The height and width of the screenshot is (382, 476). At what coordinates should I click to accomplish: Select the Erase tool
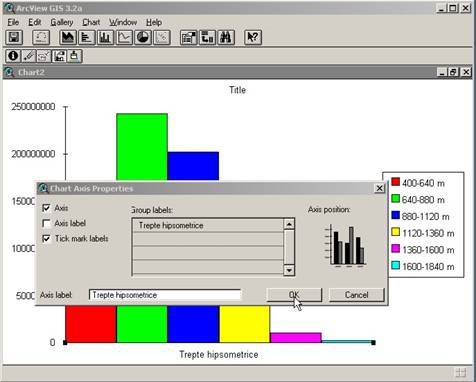point(28,56)
